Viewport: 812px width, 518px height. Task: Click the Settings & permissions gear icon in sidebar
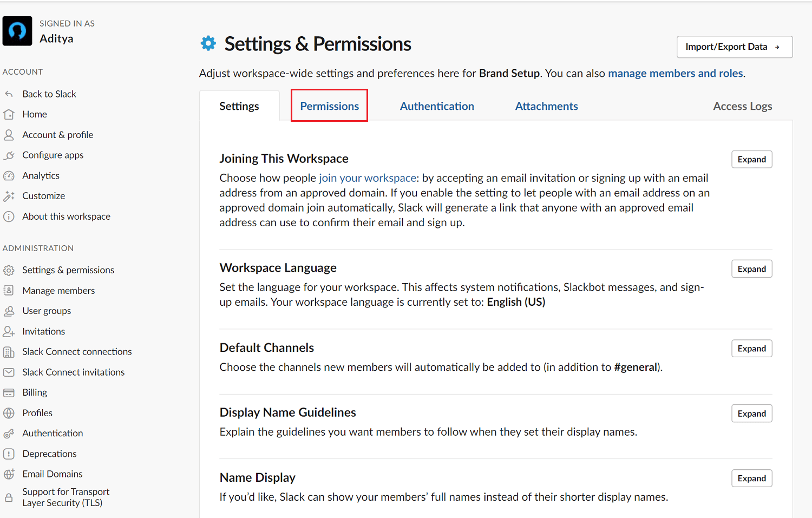(x=9, y=270)
